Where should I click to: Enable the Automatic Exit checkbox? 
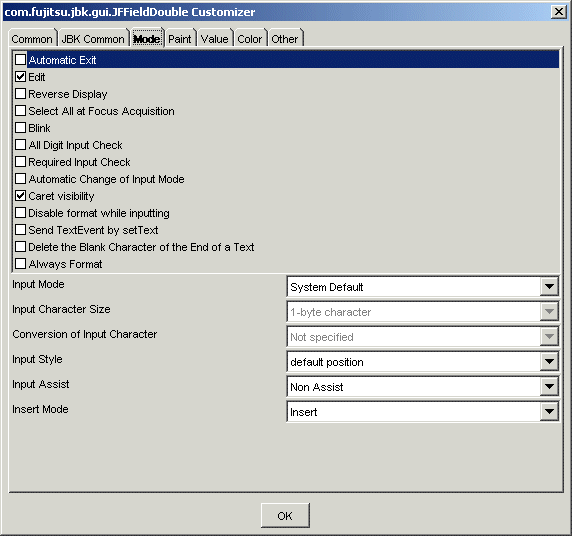tap(20, 59)
